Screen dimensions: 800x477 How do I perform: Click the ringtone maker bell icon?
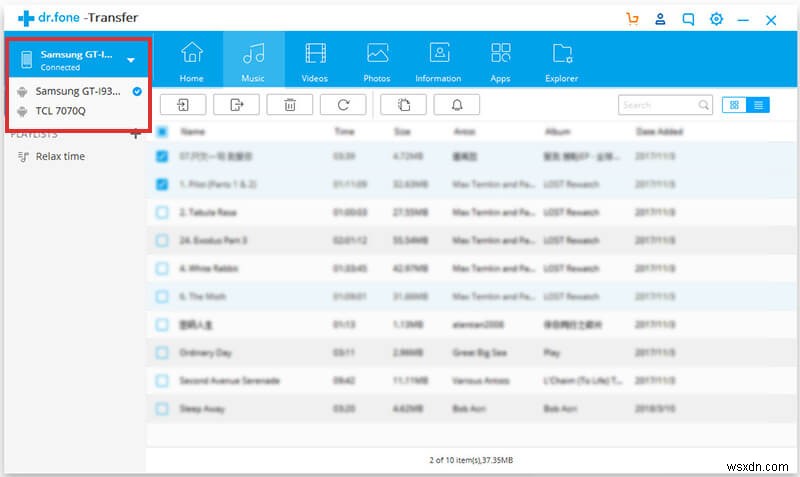(456, 104)
